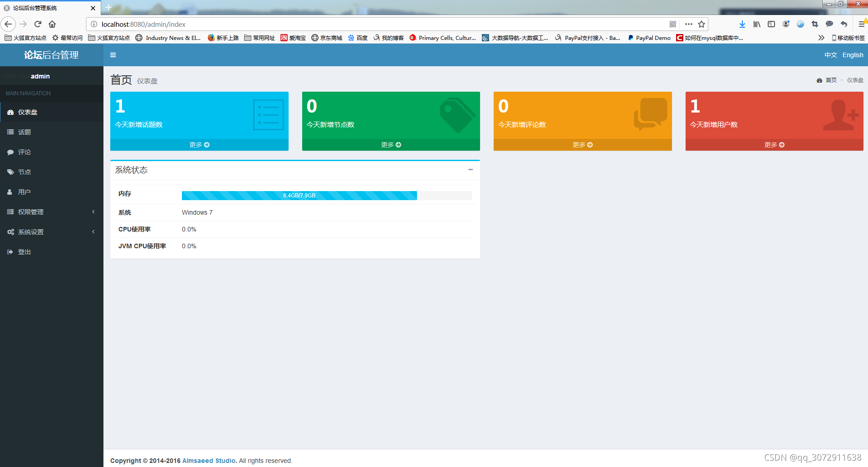Close the 论坛后台管理系统 tab
868x467 pixels.
tap(93, 8)
